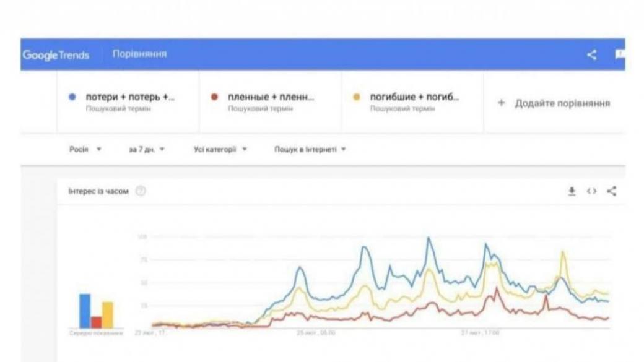Viewport: 644px width, 362px height.
Task: Click the blue average bar
Action: 85,311
